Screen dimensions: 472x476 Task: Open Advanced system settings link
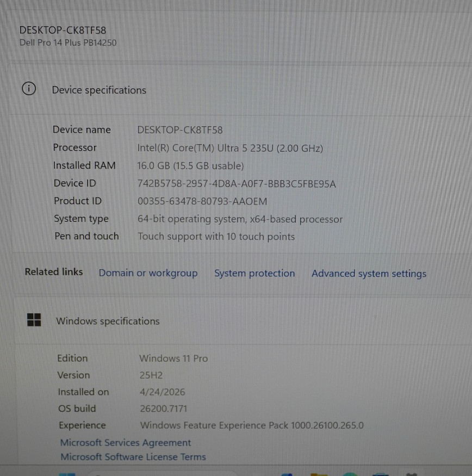coord(369,274)
